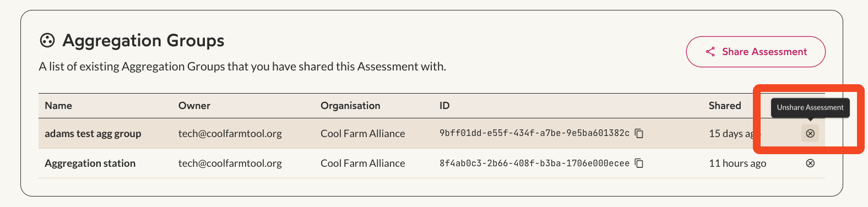Click the ID column header
The image size is (868, 207).
tap(444, 106)
